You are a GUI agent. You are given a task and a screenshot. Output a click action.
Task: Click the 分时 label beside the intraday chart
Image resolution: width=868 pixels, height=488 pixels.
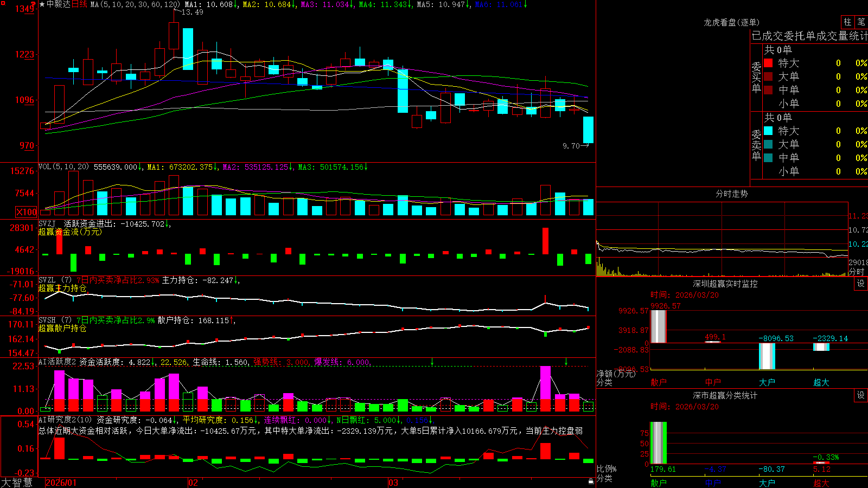click(x=857, y=272)
